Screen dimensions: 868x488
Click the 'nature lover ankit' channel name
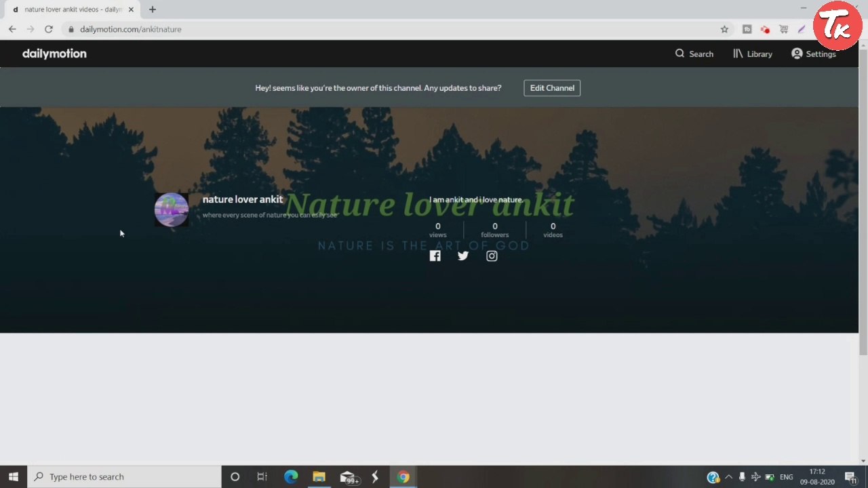[x=243, y=199]
